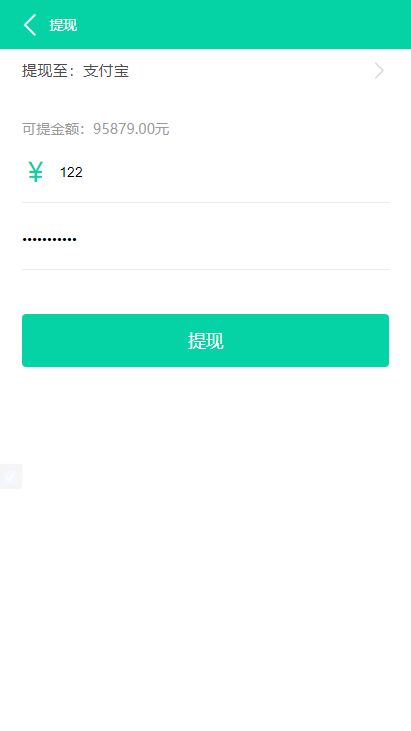Click the 元 unit in available amount
Image resolution: width=411 pixels, height=731 pixels.
pyautogui.click(x=162, y=129)
